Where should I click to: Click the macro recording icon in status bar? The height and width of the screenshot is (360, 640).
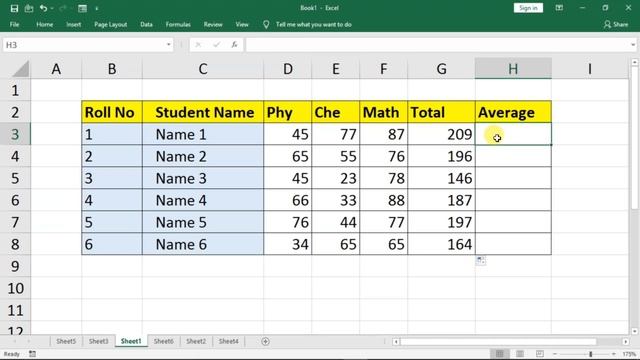point(32,354)
